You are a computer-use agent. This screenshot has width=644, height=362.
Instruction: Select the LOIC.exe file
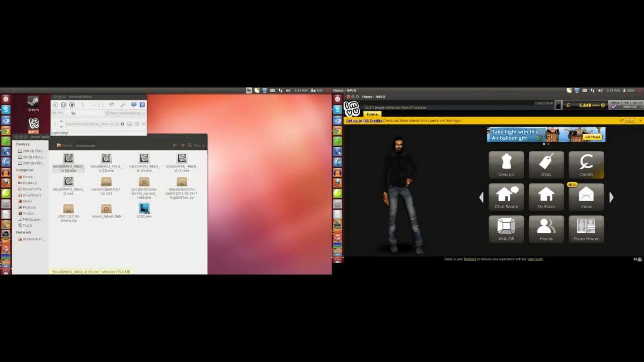(144, 211)
